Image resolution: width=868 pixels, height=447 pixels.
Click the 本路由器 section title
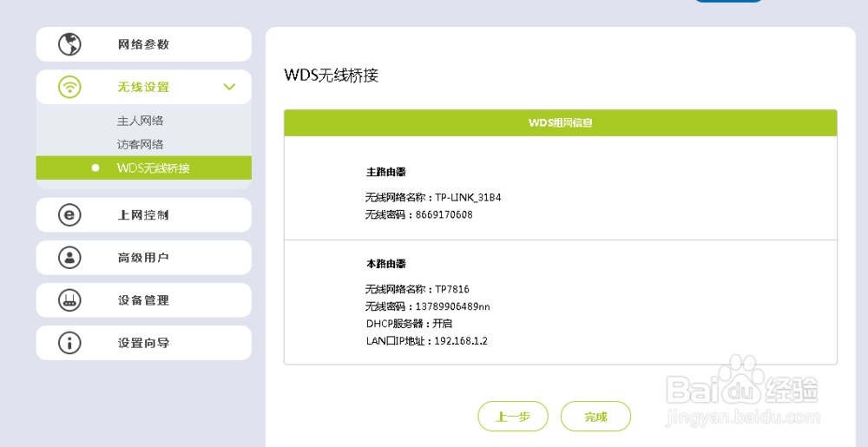[x=386, y=263]
